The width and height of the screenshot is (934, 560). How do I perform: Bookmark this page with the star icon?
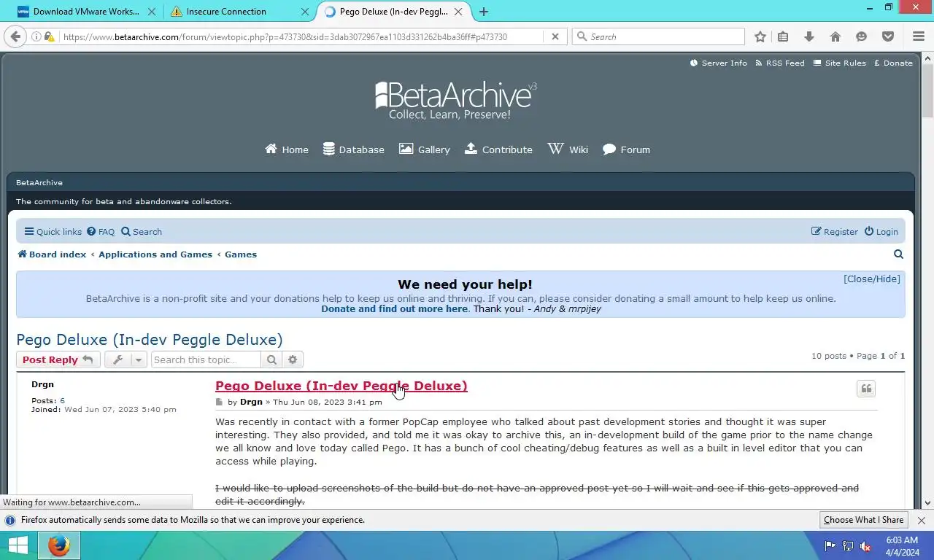pyautogui.click(x=760, y=36)
